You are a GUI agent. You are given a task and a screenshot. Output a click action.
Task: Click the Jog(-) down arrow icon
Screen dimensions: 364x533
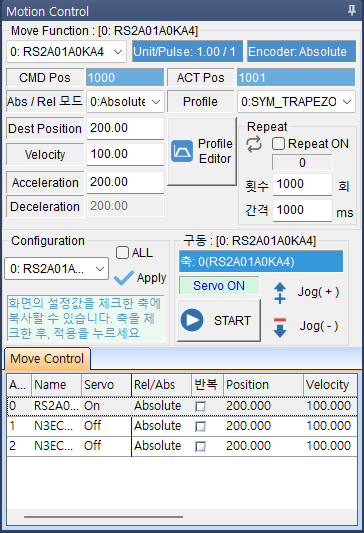tap(280, 327)
